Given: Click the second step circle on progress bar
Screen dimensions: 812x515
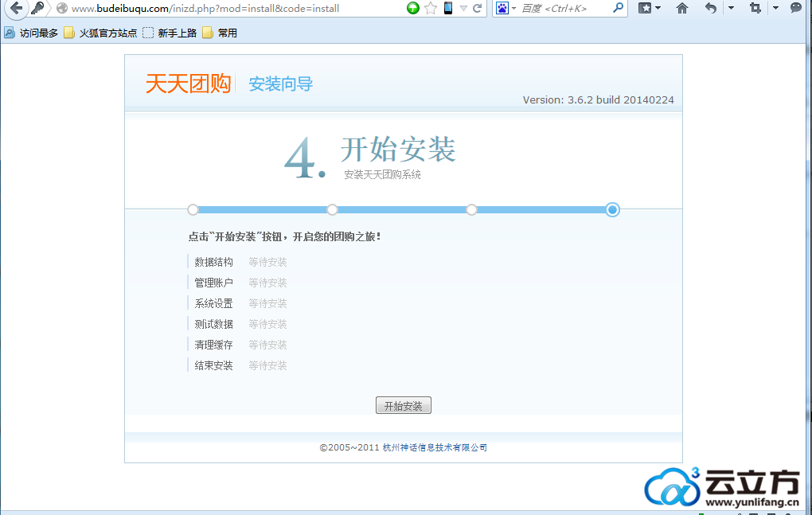Looking at the screenshot, I should click(332, 209).
